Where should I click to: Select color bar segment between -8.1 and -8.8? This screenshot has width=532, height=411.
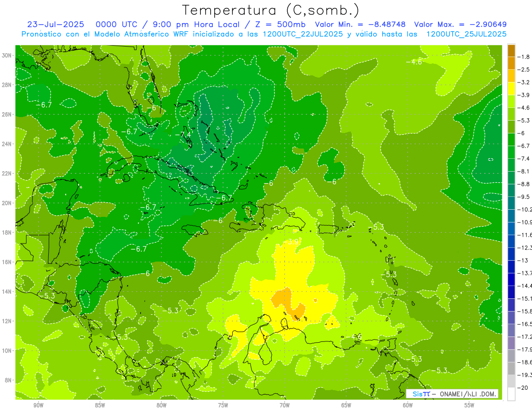click(511, 177)
